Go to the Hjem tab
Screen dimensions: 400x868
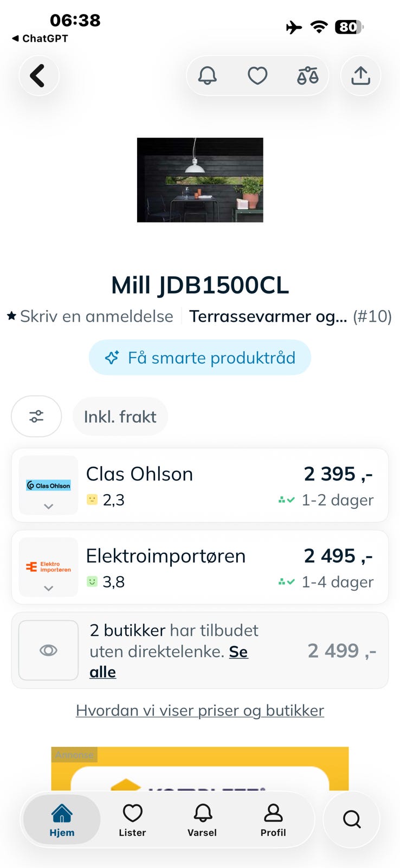(62, 820)
